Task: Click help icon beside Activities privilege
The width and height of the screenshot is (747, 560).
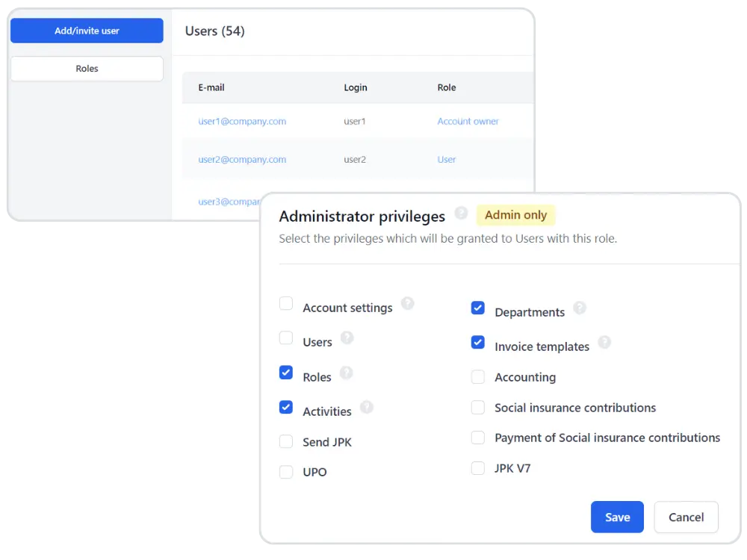Action: [x=366, y=407]
